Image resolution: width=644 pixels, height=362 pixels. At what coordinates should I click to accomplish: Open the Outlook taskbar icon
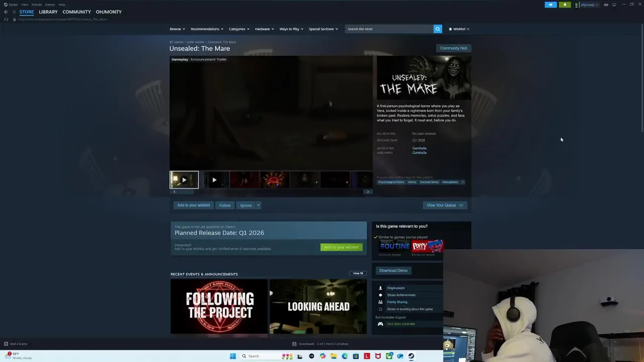pos(400,356)
